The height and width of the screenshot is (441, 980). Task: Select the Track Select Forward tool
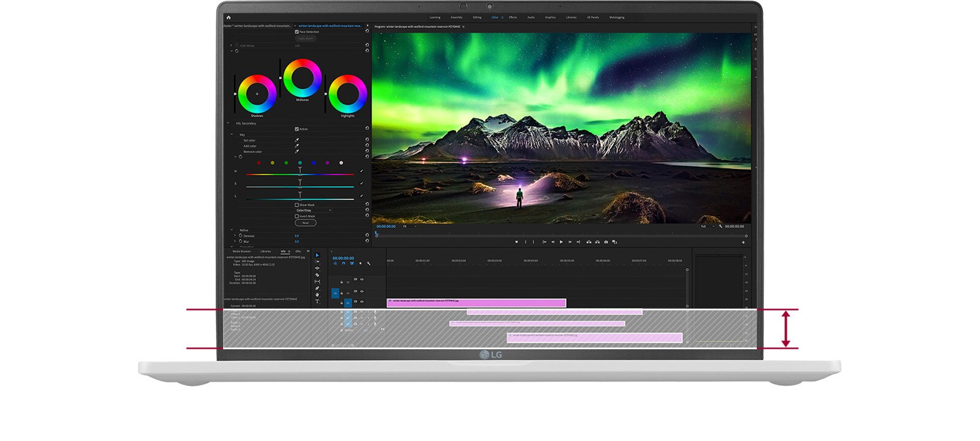pyautogui.click(x=317, y=262)
